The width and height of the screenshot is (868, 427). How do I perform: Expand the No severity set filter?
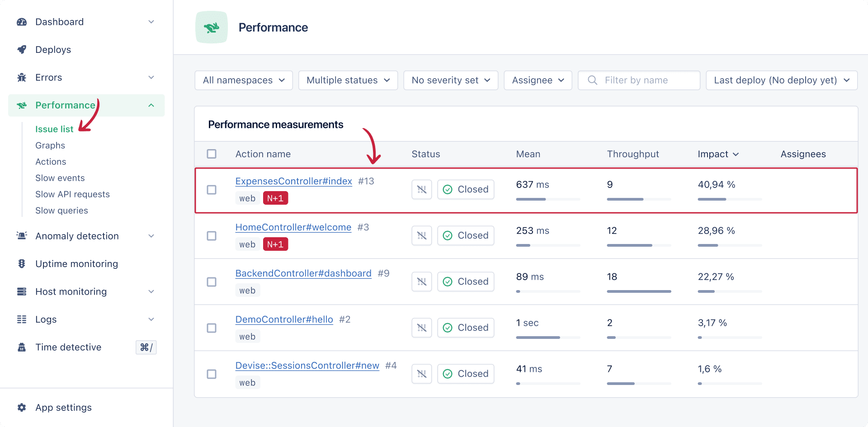450,80
